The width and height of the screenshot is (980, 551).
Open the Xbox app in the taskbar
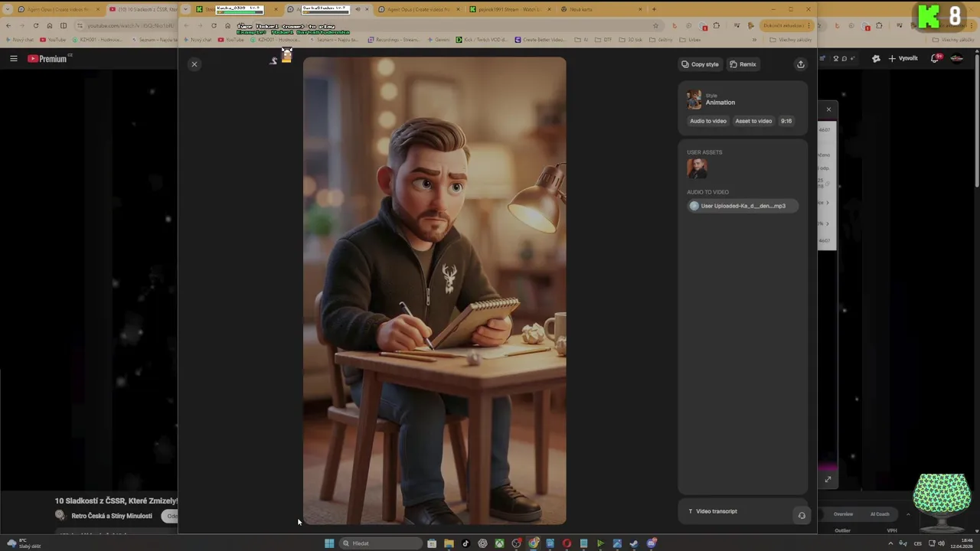[x=499, y=543]
